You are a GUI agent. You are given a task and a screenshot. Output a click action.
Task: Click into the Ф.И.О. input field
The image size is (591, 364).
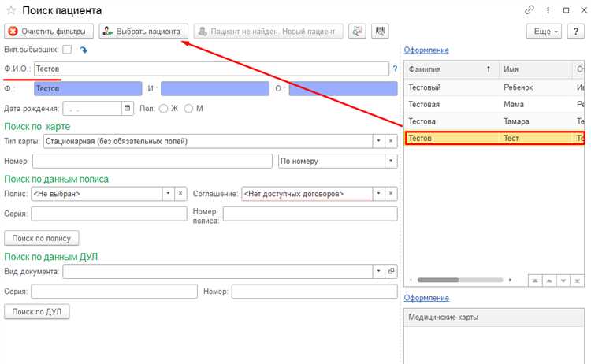click(x=211, y=69)
